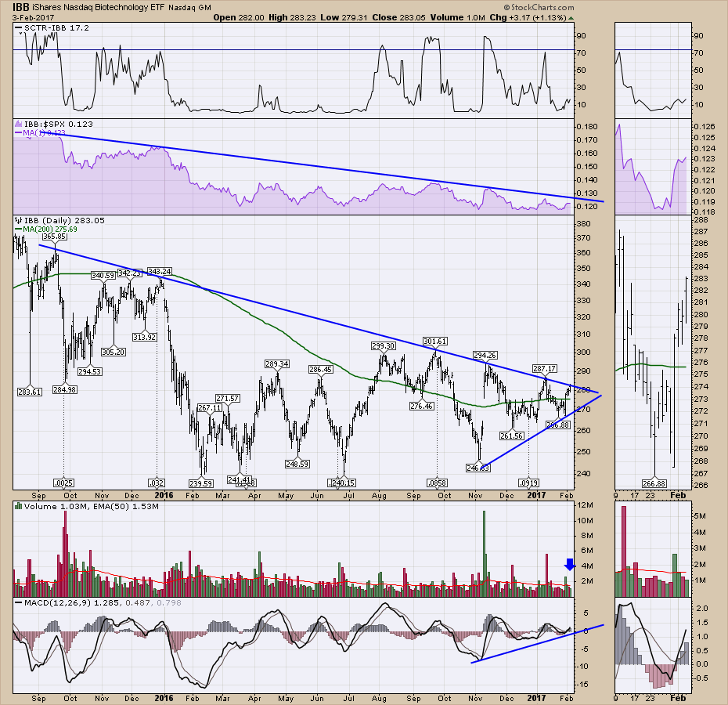Click the 294.53 low price label
The width and height of the screenshot is (728, 705).
tap(89, 371)
